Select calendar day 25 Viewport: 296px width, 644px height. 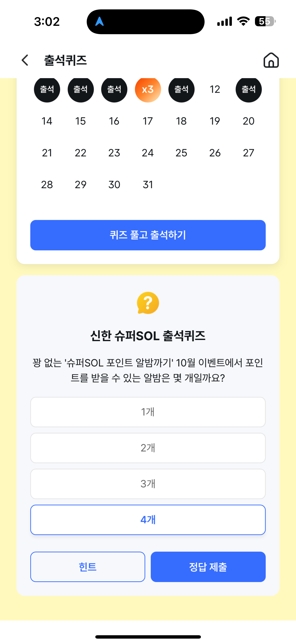point(181,153)
